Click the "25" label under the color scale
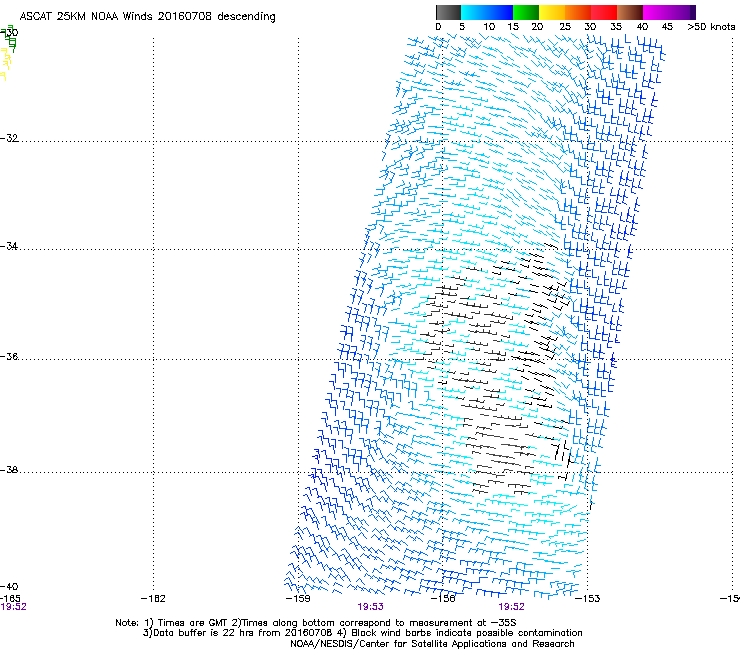Image resolution: width=740 pixels, height=650 pixels. pyautogui.click(x=565, y=27)
